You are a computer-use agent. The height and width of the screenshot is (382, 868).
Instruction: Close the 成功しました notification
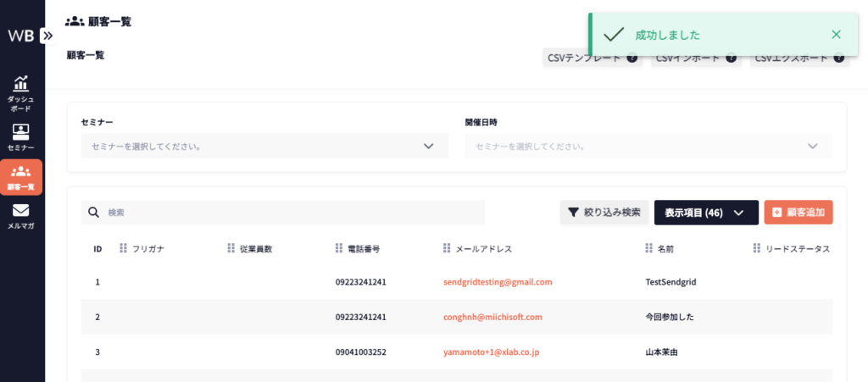[836, 35]
